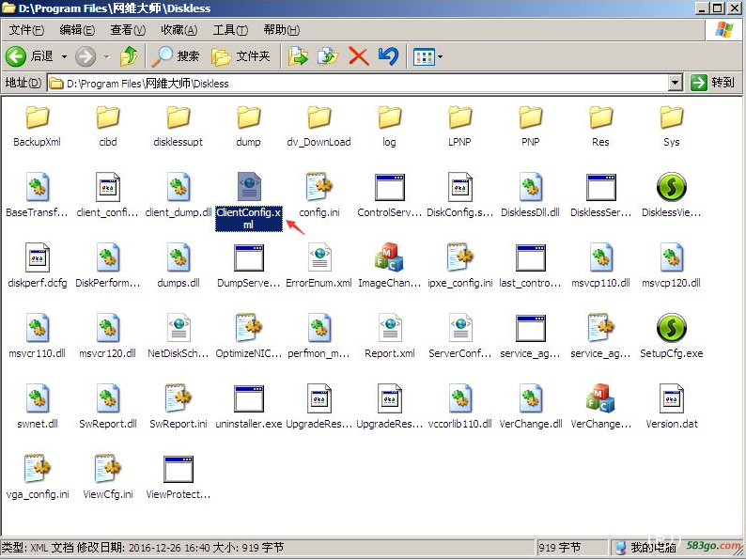Open the Search pane button
This screenshot has height=560, width=746.
(176, 56)
